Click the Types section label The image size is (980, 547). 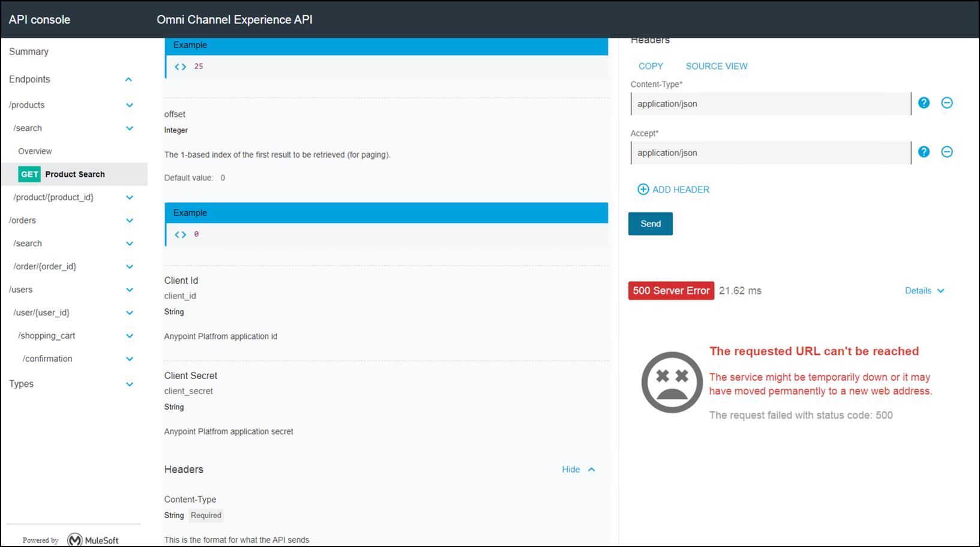click(x=21, y=384)
